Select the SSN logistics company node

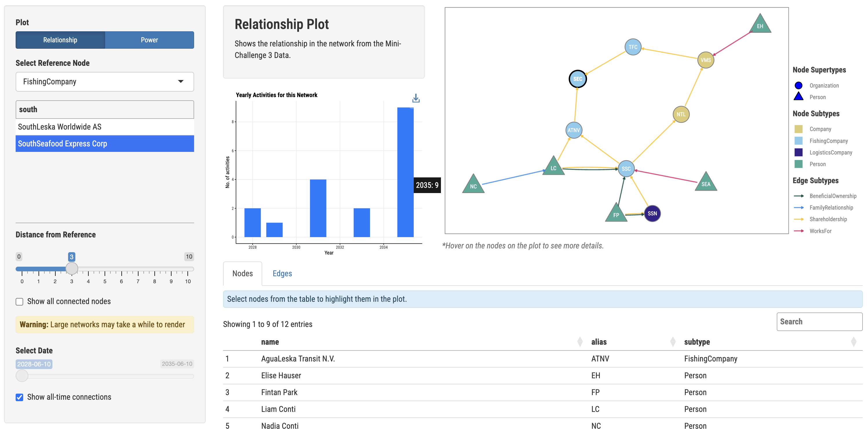point(652,213)
